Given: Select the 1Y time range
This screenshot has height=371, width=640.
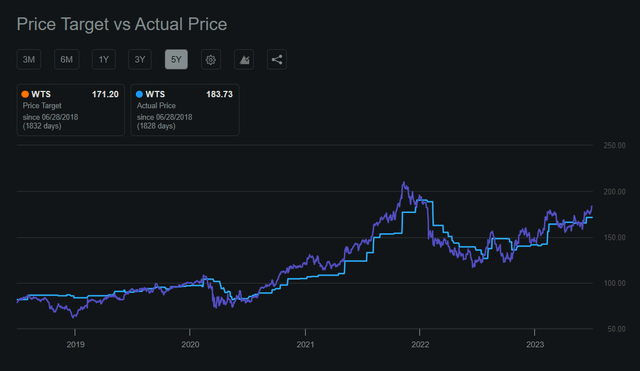Looking at the screenshot, I should [104, 60].
